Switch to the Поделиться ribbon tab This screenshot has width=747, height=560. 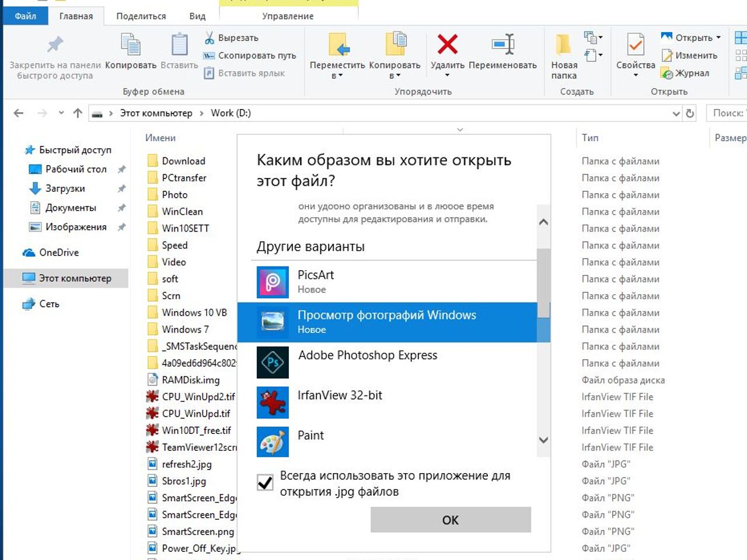pyautogui.click(x=141, y=16)
